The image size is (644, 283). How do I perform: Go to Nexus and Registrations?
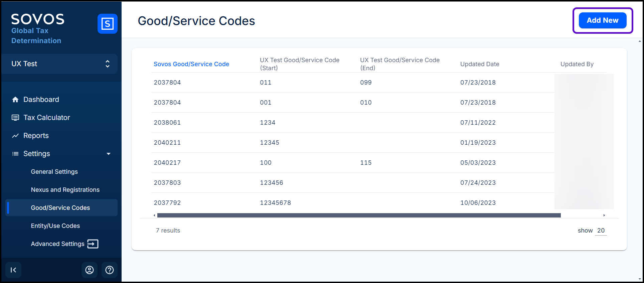pos(65,190)
